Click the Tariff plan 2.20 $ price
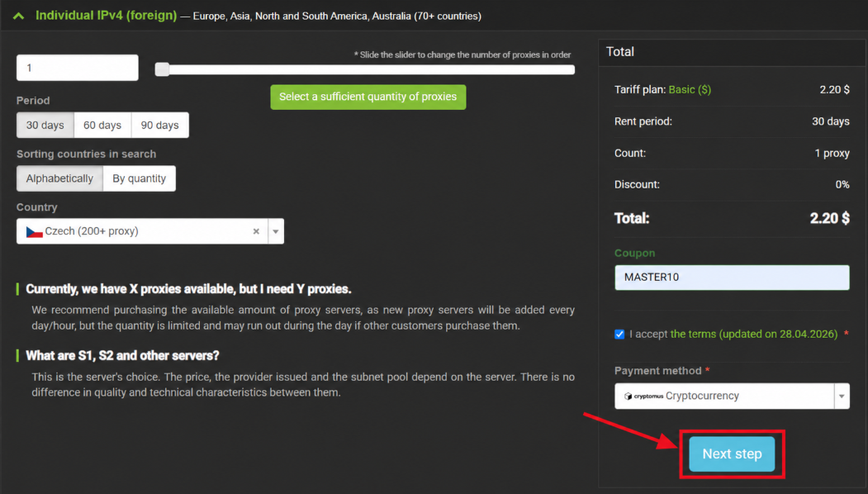Screen dimensions: 868x494 pos(835,90)
